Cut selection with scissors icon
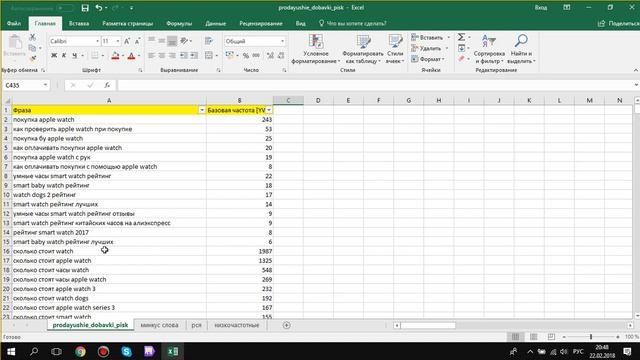Viewport: 640px width, 360px height. tap(33, 37)
